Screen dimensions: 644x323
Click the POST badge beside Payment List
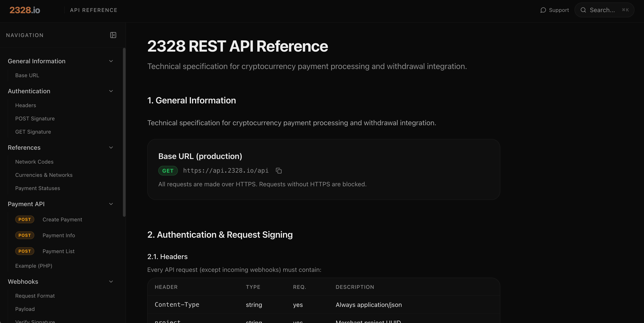(25, 251)
